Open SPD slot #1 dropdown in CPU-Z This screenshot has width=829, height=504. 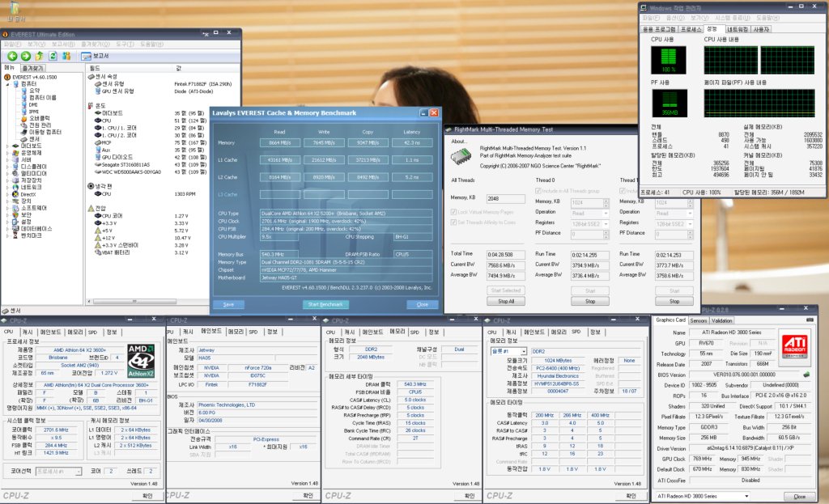509,351
